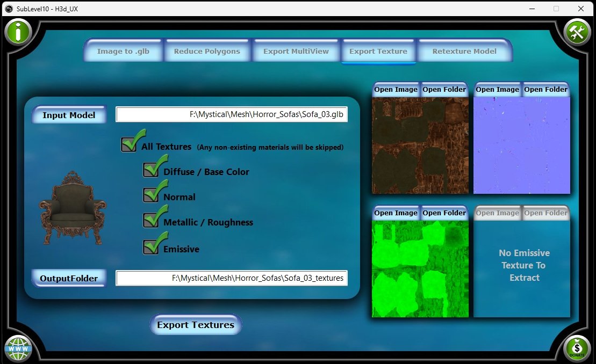
Task: Switch to the Image to .glb tab
Action: [x=123, y=52]
